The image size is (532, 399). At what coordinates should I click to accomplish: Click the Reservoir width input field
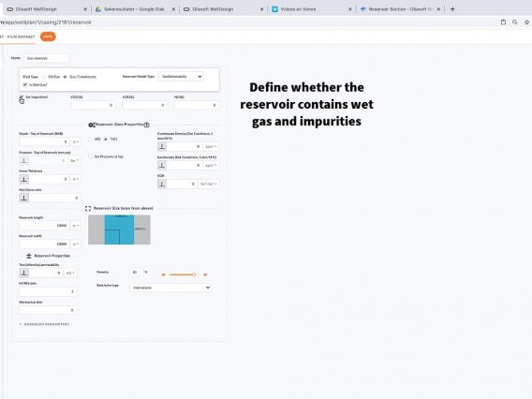coord(44,244)
